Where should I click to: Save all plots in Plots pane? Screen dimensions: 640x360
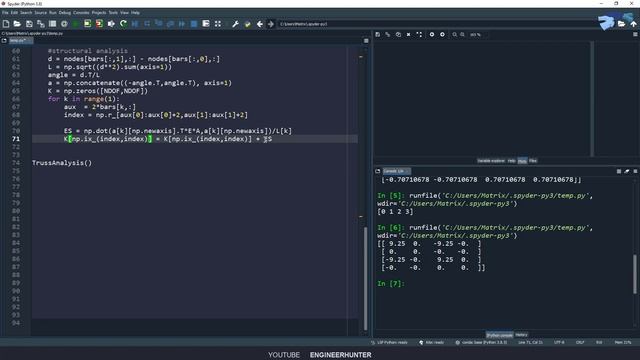387,35
